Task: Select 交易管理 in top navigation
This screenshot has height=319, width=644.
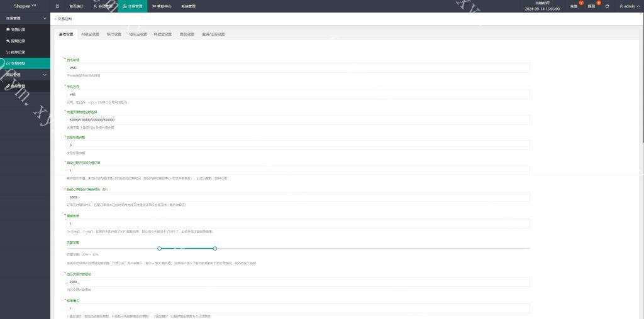Action: (x=132, y=6)
